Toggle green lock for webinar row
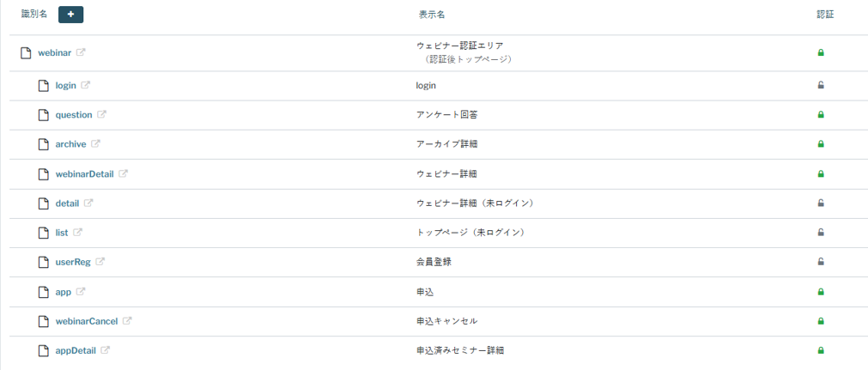Screen dimensions: 868x370 821,52
